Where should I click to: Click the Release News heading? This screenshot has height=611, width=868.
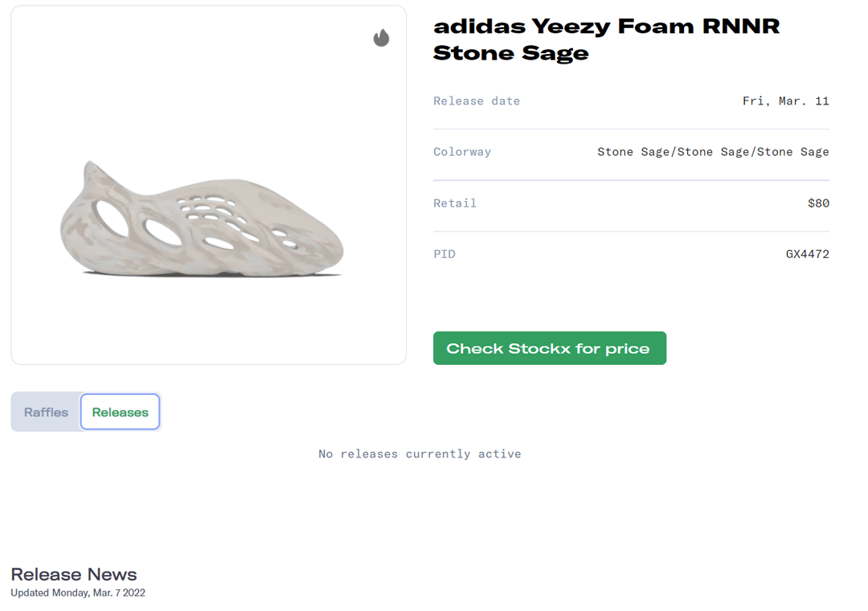click(73, 574)
